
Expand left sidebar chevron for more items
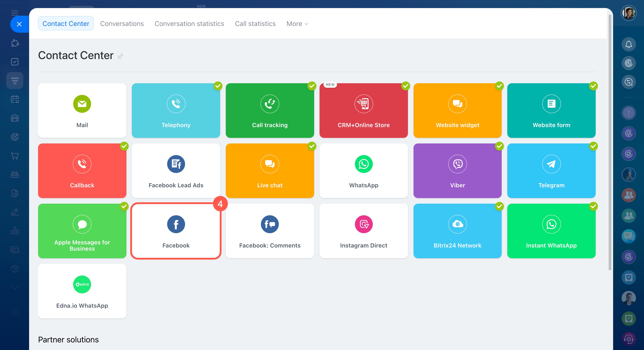(15, 288)
